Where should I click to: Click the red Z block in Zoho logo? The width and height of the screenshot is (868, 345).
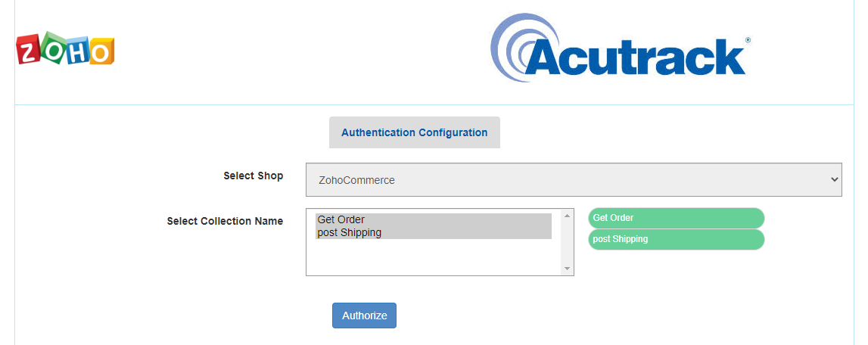[29, 49]
